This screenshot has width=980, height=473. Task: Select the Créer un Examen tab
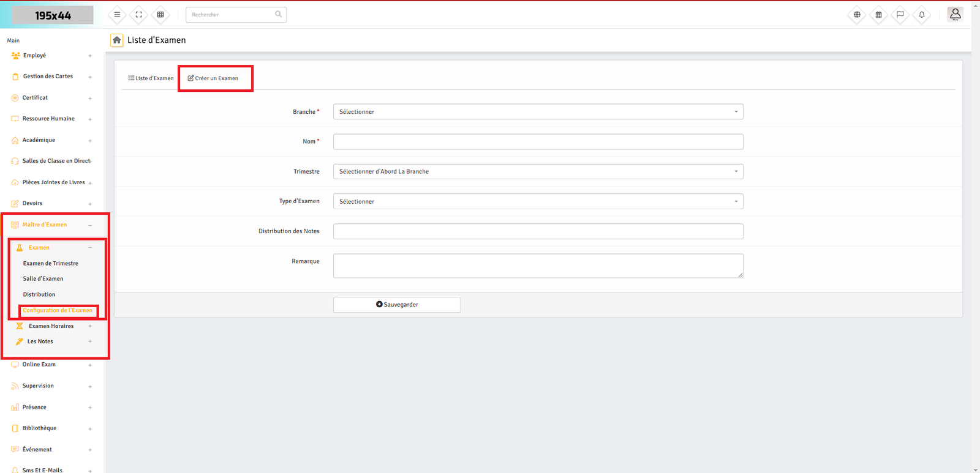(x=213, y=78)
